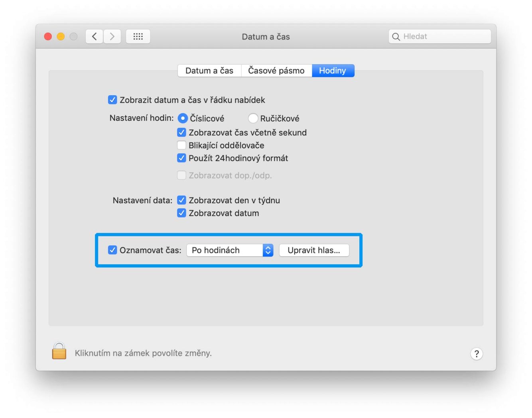Enable 'Blikající oddělovače' checkbox
The height and width of the screenshot is (418, 532).
pos(181,145)
